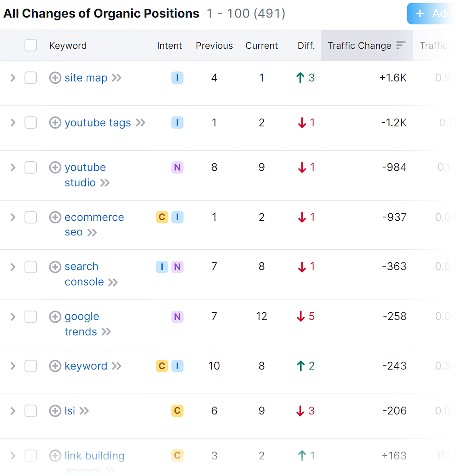Screen dimensions: 456x476
Task: Add youtube tags keyword via plus icon
Action: coord(55,123)
